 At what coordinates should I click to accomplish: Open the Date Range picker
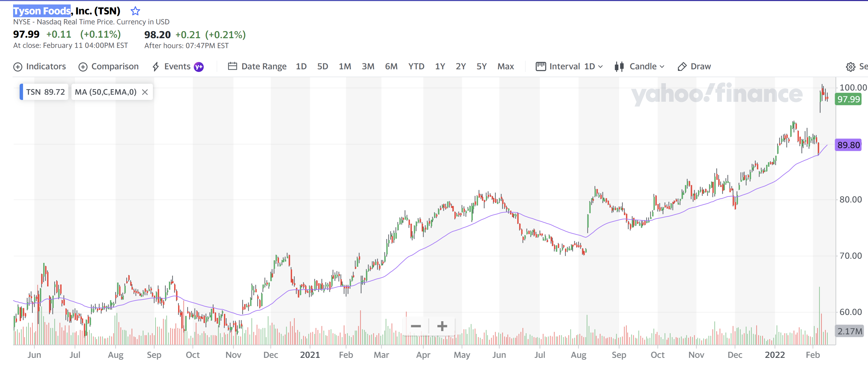pos(257,66)
